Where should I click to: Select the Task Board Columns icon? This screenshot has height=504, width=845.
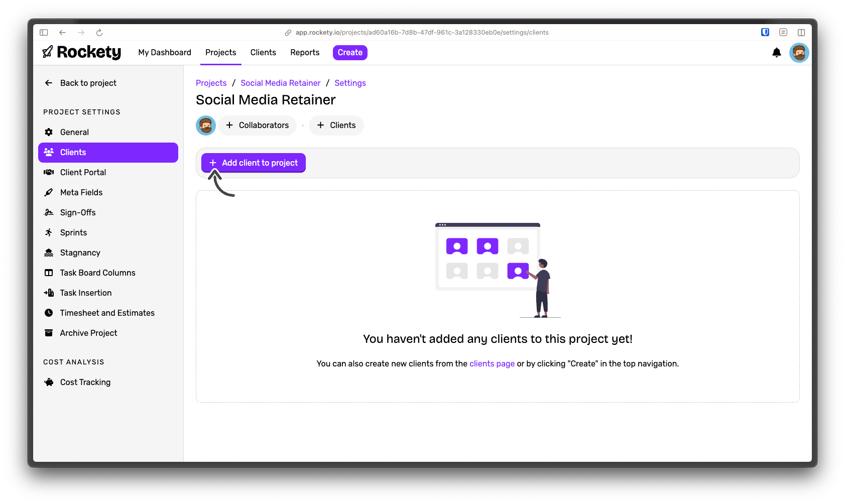pos(49,273)
